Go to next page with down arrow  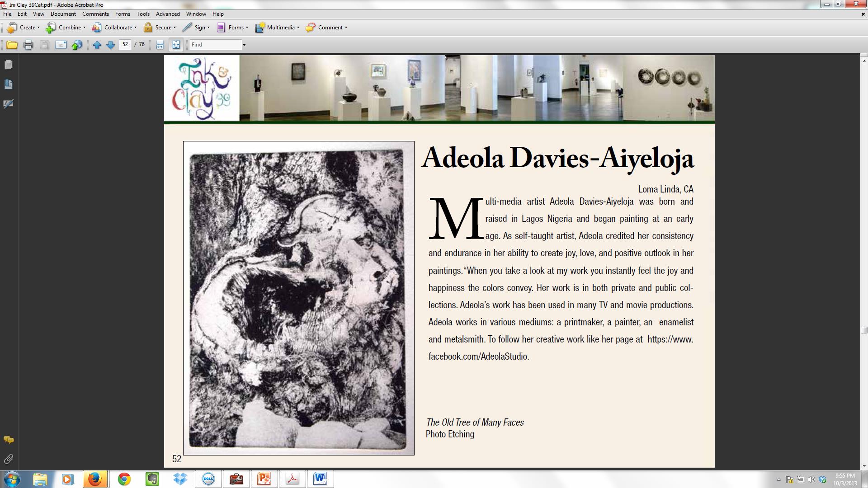[x=110, y=45]
